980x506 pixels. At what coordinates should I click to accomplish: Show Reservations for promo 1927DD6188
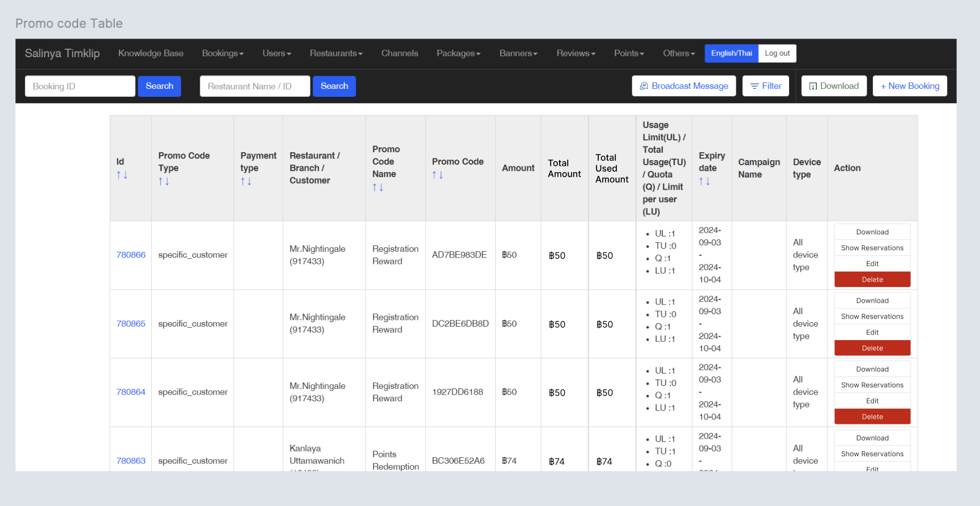872,385
